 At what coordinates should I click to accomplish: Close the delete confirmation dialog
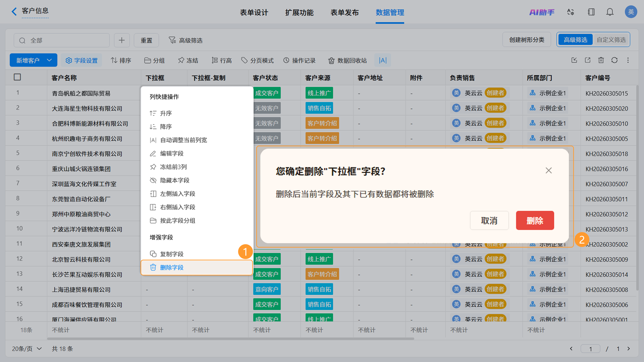549,170
